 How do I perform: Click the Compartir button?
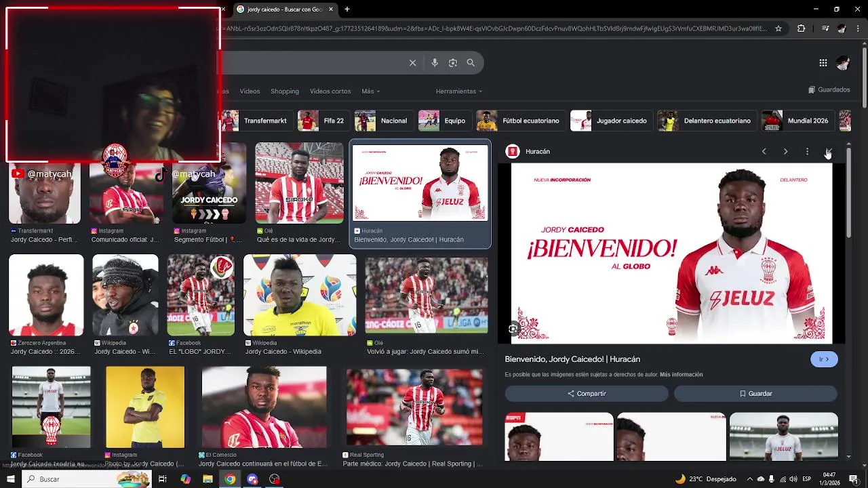587,394
